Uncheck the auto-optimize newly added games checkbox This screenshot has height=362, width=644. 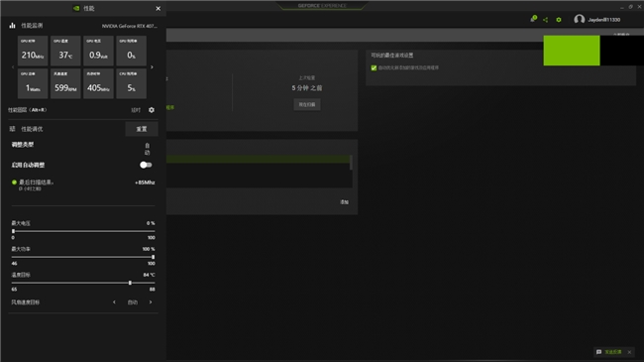tap(374, 67)
